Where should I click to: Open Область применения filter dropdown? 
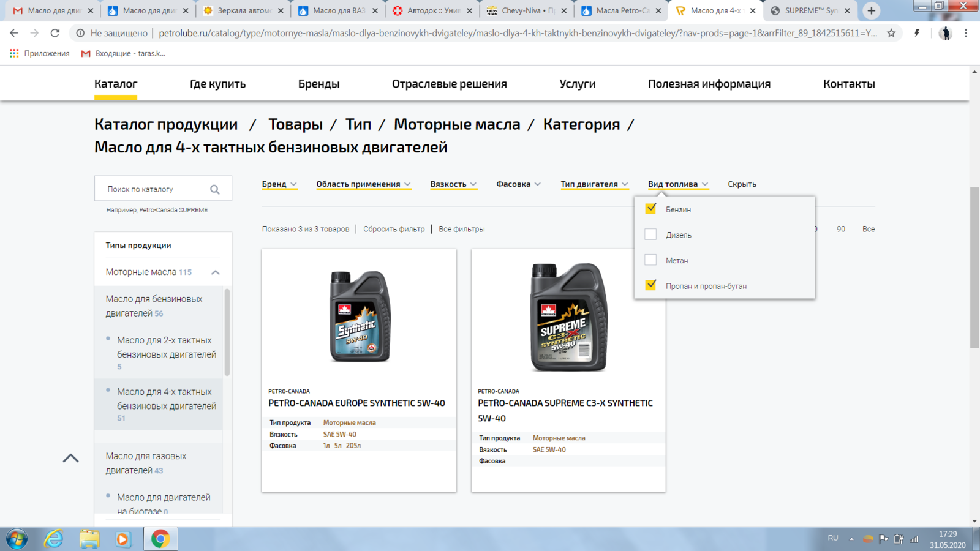(363, 184)
